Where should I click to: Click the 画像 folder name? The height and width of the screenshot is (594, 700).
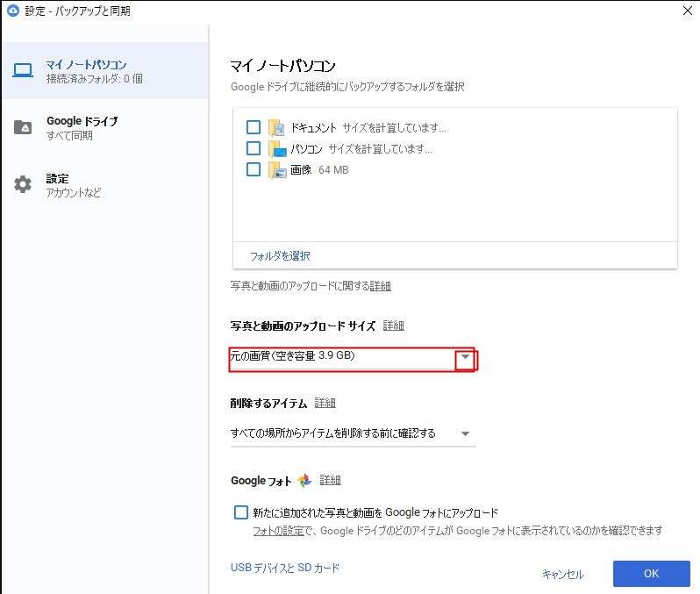[301, 169]
